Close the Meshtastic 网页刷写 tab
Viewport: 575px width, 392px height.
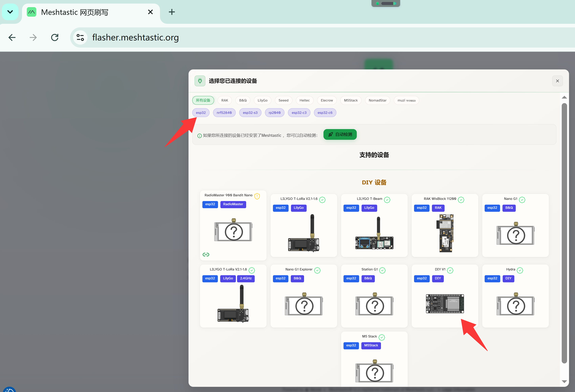click(150, 12)
